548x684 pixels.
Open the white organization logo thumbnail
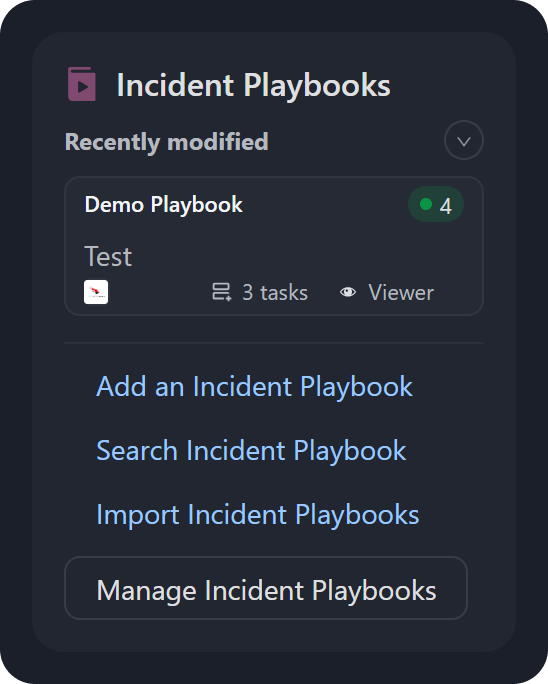pyautogui.click(x=96, y=292)
